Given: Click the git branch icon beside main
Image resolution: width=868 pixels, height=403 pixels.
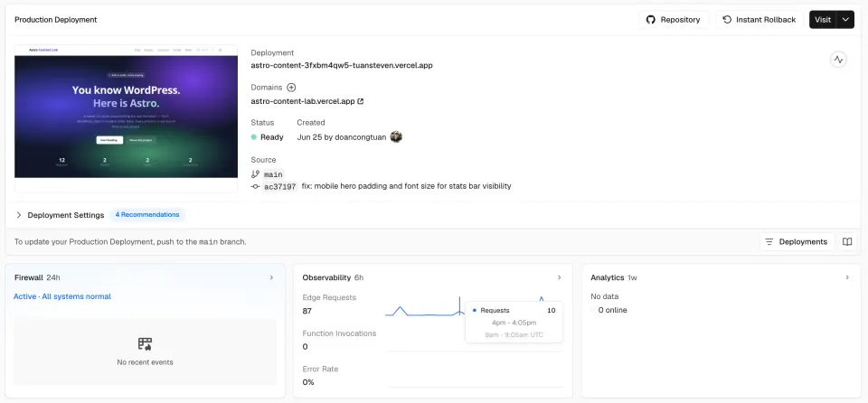Looking at the screenshot, I should [x=255, y=173].
